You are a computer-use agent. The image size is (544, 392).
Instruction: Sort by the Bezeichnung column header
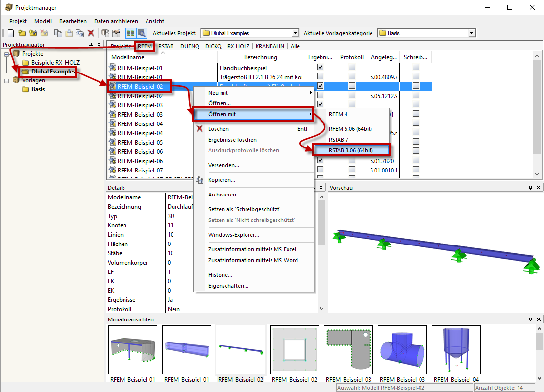click(x=261, y=57)
